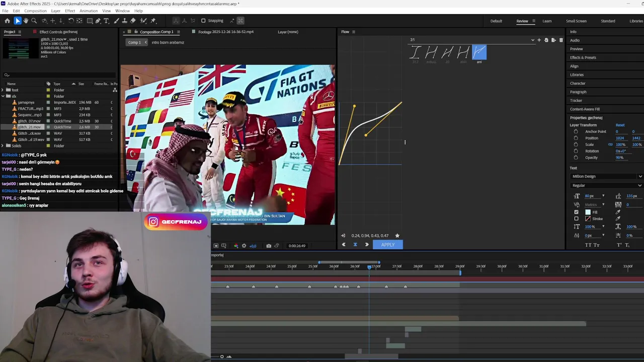Switch to the Footage 2025-12-26 tab

click(x=226, y=32)
